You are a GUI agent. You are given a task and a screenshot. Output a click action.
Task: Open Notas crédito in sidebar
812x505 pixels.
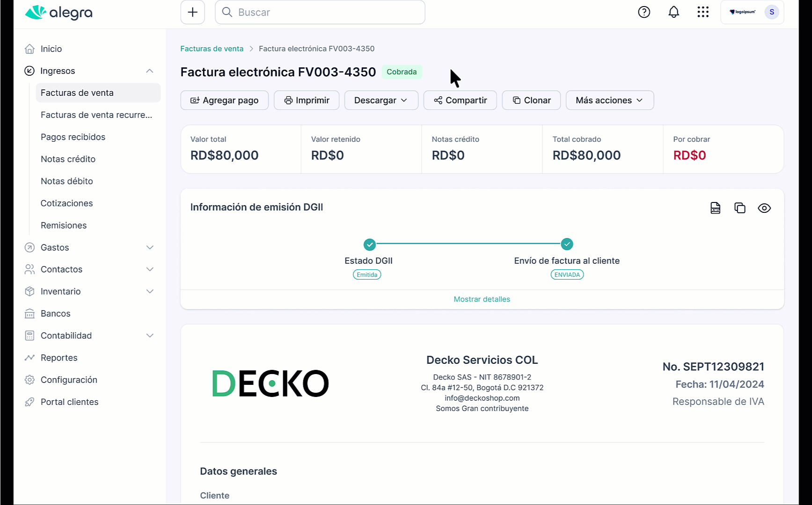point(68,159)
